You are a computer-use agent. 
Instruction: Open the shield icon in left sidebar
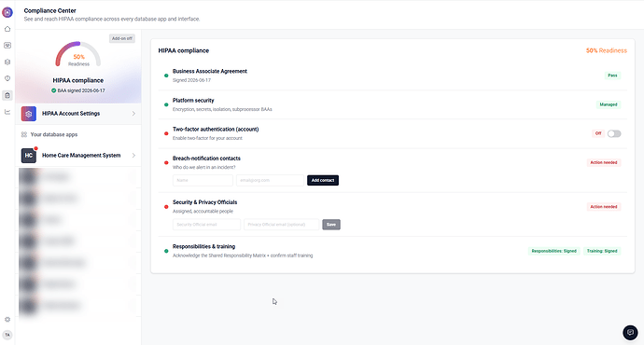[7, 78]
